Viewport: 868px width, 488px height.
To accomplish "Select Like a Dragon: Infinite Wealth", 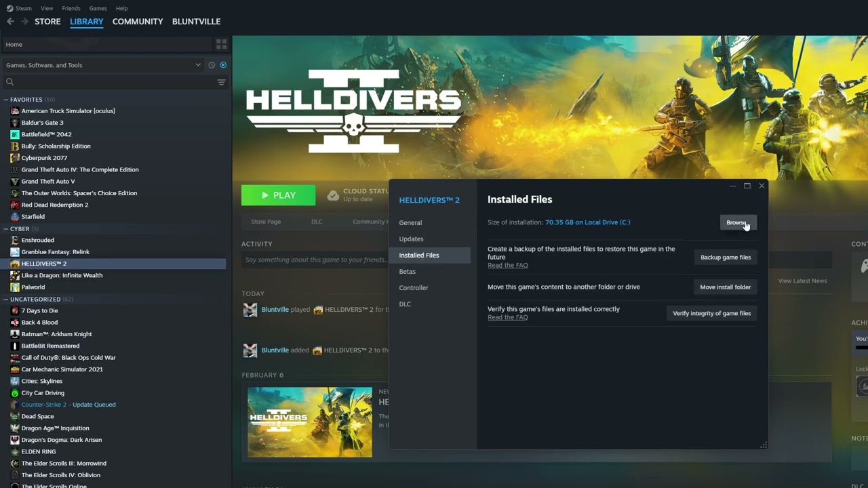I will [62, 275].
